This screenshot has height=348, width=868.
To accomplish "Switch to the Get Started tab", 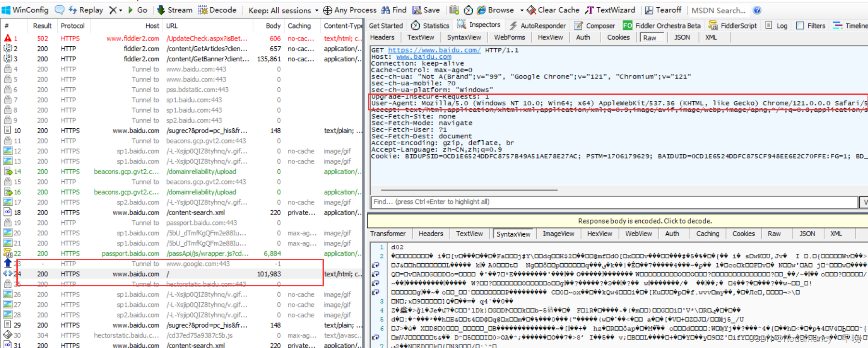I will (x=386, y=26).
